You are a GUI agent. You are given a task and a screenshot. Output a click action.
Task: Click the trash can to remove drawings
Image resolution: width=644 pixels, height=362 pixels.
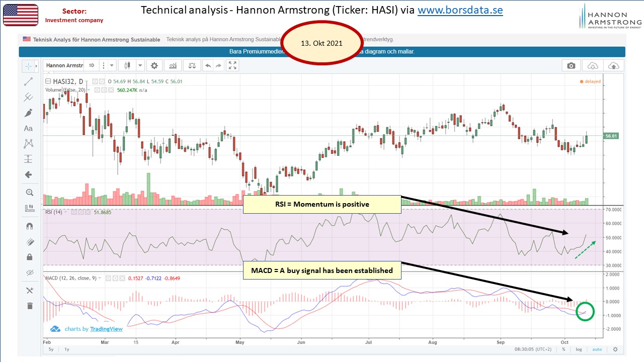pyautogui.click(x=29, y=306)
